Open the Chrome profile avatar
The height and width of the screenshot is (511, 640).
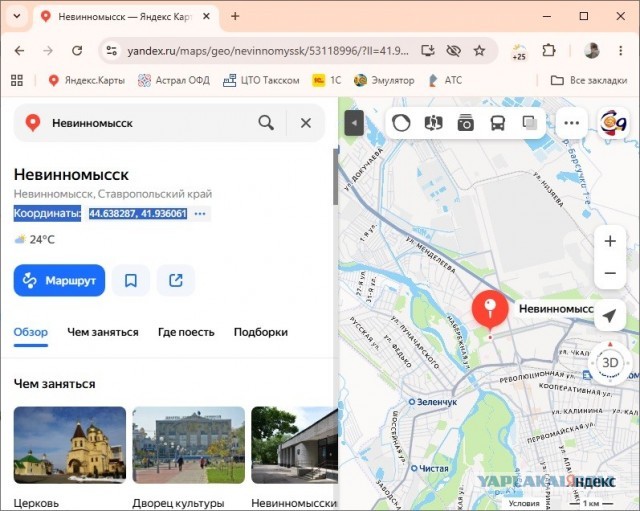(x=591, y=51)
